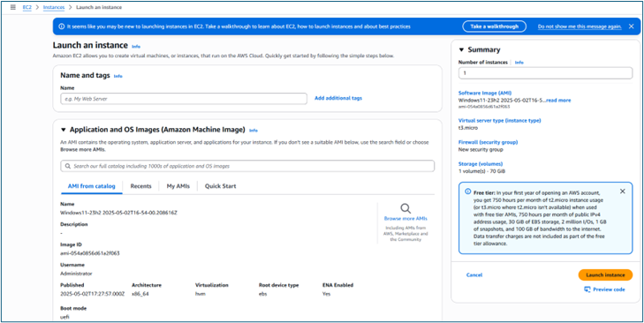Click the Launch instance button
The image size is (644, 323).
pyautogui.click(x=605, y=275)
